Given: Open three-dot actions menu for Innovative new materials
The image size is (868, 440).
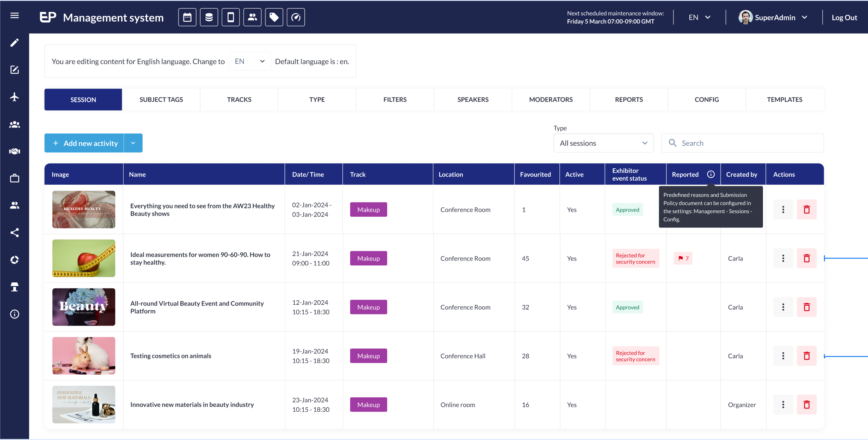Looking at the screenshot, I should click(x=783, y=405).
